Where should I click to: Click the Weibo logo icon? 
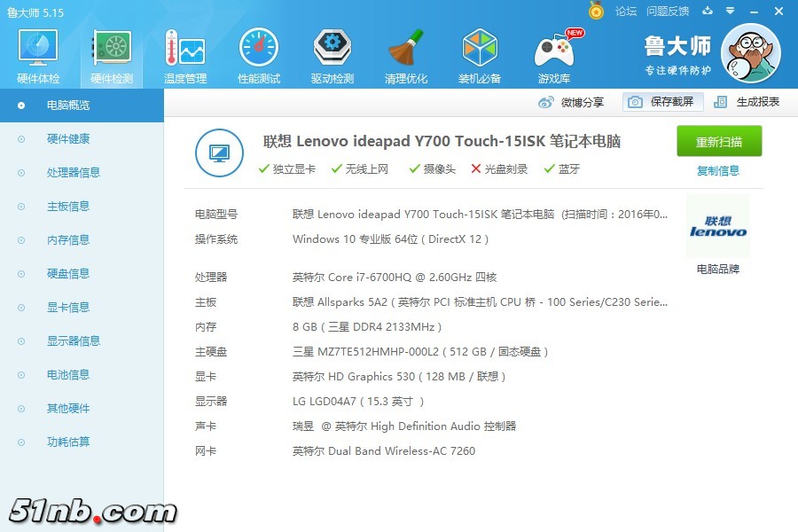545,102
